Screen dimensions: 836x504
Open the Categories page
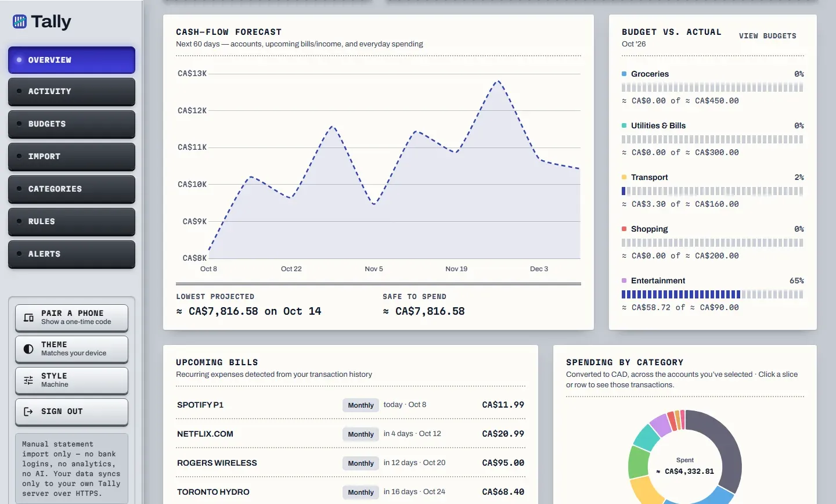(x=71, y=189)
